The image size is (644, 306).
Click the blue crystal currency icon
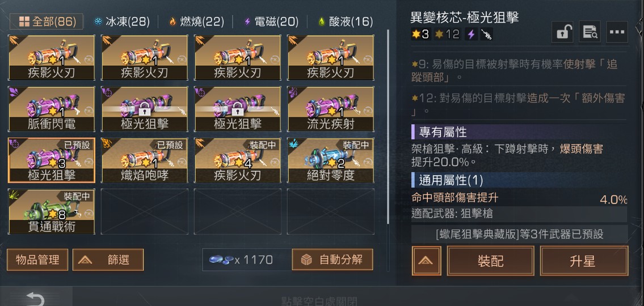[221, 260]
